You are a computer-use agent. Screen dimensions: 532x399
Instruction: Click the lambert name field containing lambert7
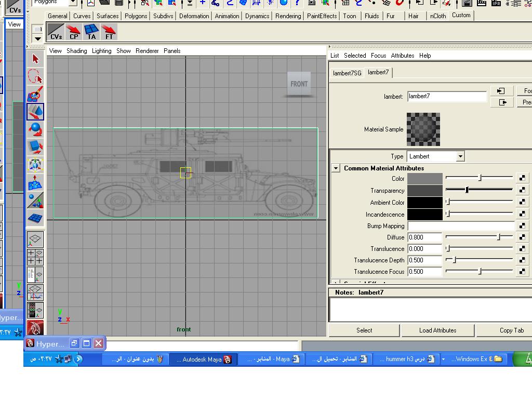(447, 96)
